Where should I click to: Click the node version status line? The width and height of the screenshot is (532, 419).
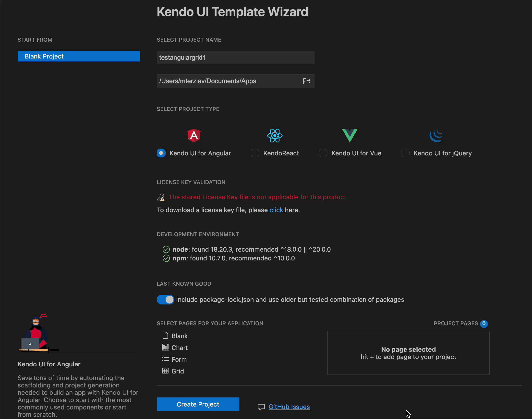(251, 249)
